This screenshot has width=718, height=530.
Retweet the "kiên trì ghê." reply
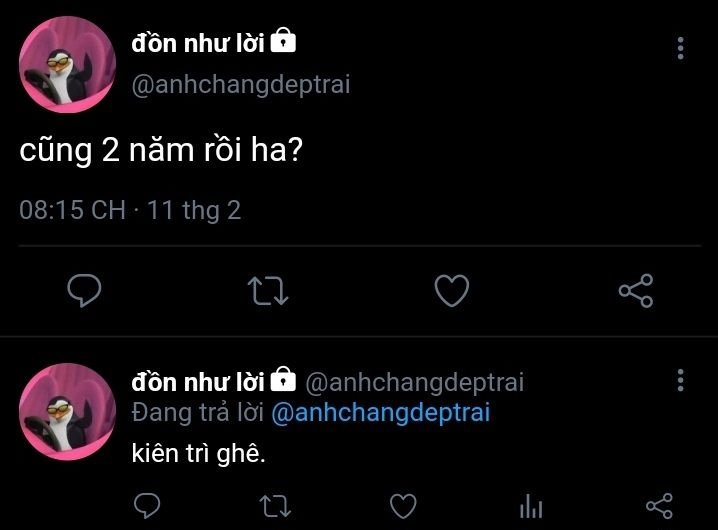[x=275, y=506]
